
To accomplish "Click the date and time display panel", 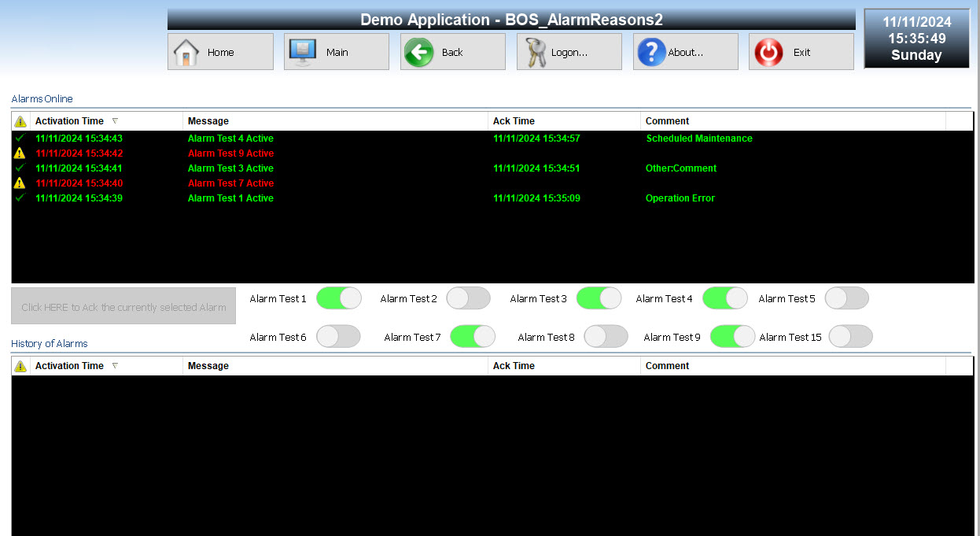I will point(916,39).
